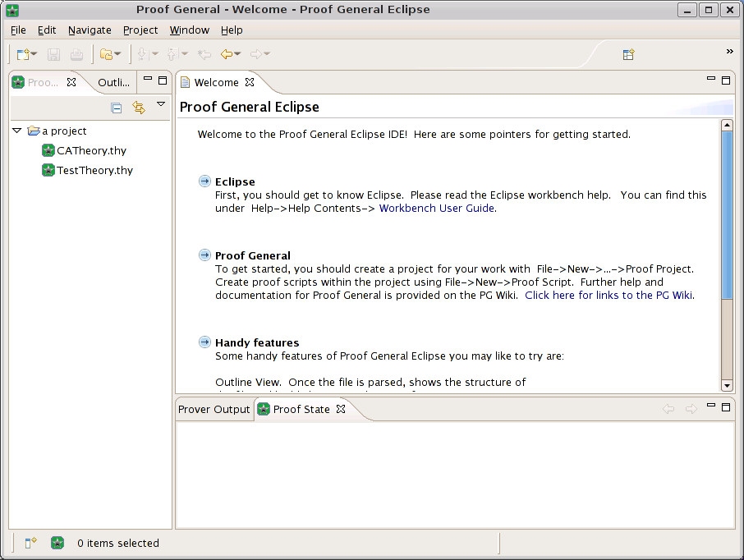Open the dropdown beside the folder toolbar icon

pos(117,54)
